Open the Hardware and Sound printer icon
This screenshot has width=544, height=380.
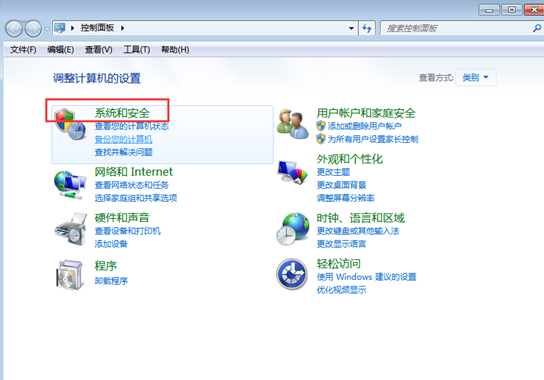point(71,229)
